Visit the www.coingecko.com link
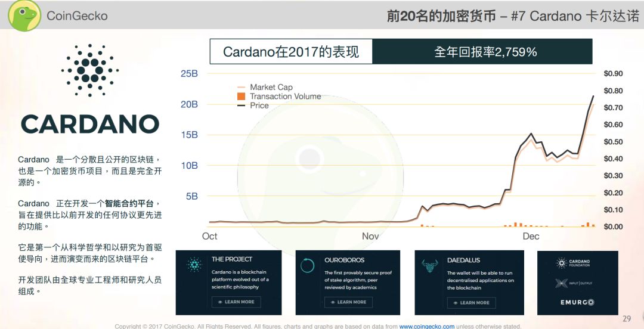Screen dimensions: 644x329 (x=427, y=327)
